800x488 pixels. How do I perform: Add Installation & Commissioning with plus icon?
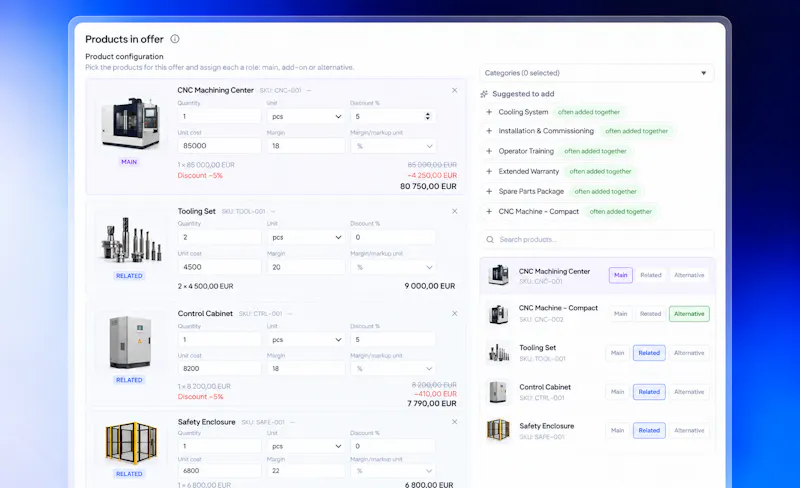tap(489, 131)
